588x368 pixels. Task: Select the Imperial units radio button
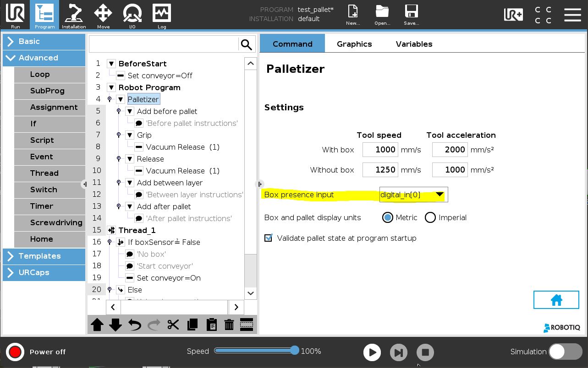tap(430, 217)
